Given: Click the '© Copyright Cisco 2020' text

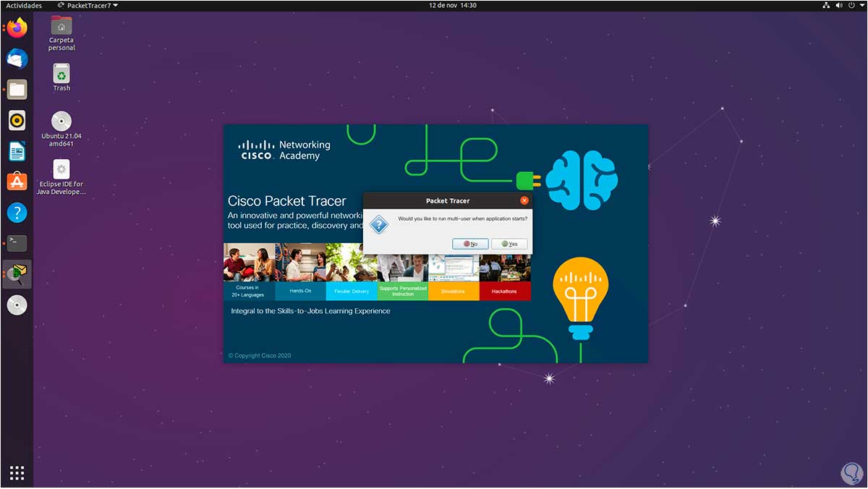Looking at the screenshot, I should 260,356.
